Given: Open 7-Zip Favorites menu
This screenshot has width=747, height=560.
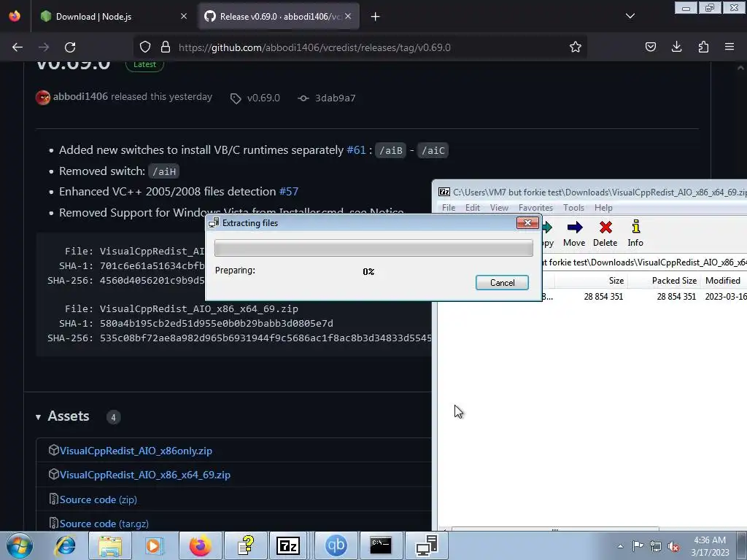Looking at the screenshot, I should tap(535, 208).
